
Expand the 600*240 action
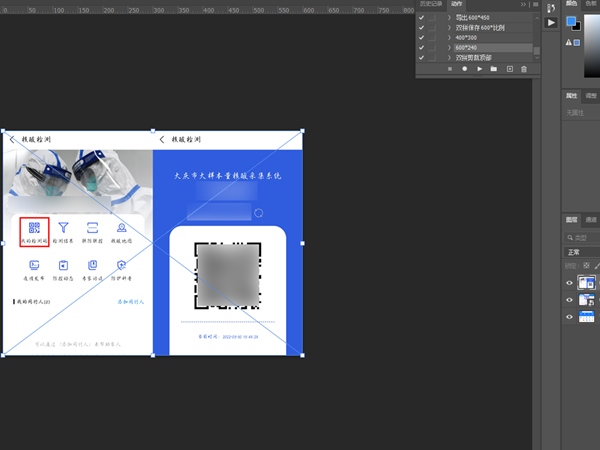(450, 47)
